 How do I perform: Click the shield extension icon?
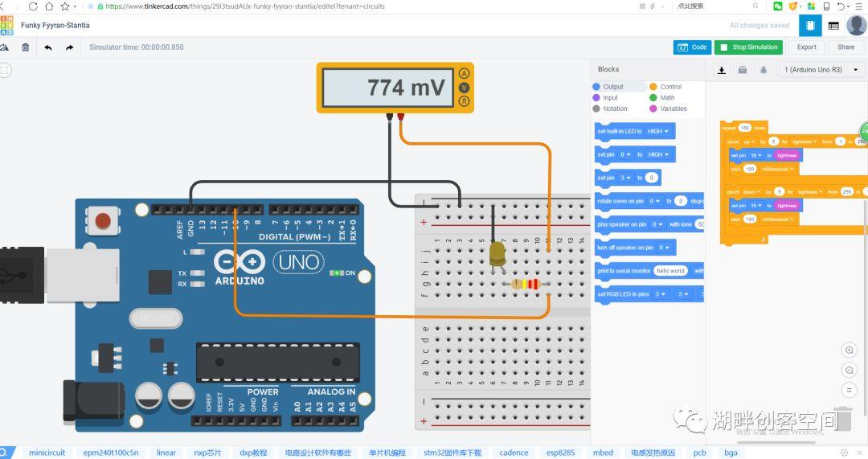pyautogui.click(x=792, y=6)
